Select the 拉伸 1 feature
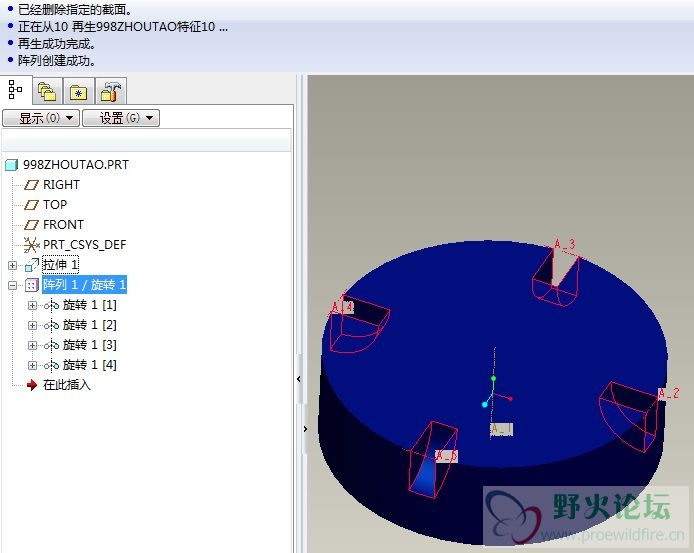The width and height of the screenshot is (694, 553). 60,265
